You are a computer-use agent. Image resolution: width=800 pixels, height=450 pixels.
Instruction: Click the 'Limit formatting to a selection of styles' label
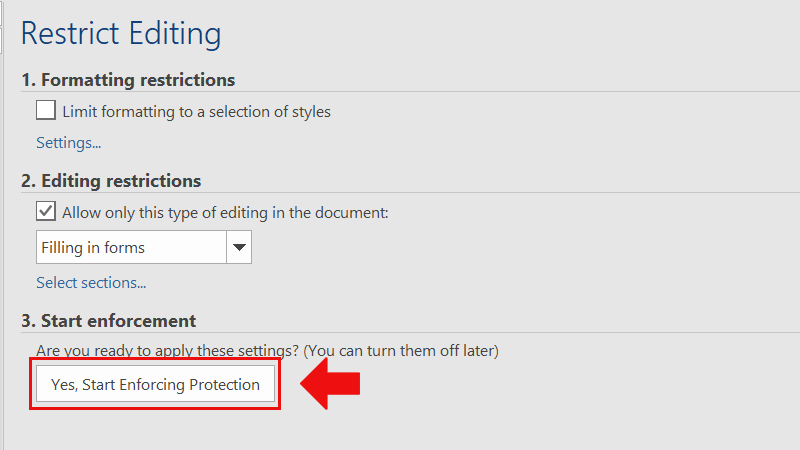click(x=196, y=112)
